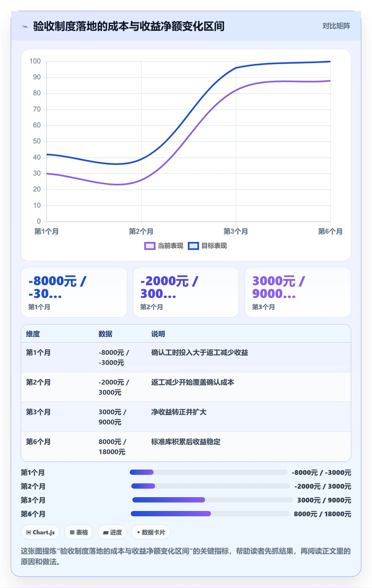Open the -2000元 第2个月 data card
The height and width of the screenshot is (588, 372).
186,292
